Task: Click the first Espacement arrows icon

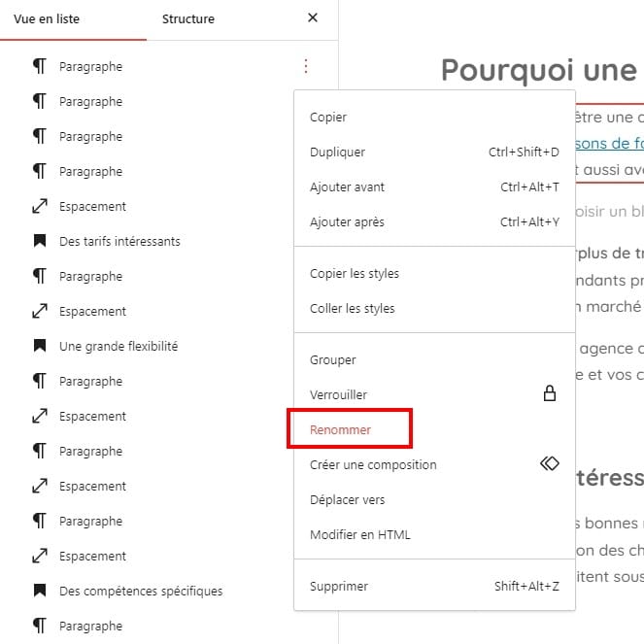Action: (40, 206)
